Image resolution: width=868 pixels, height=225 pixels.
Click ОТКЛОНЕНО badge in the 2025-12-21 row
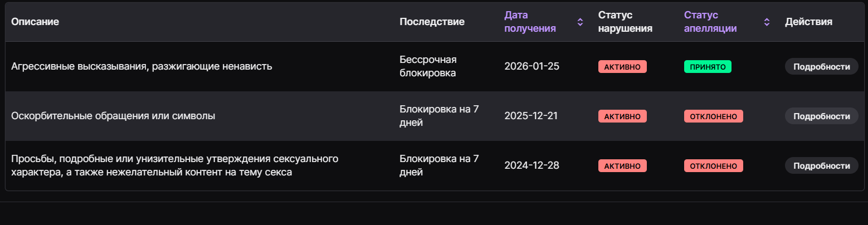[713, 116]
